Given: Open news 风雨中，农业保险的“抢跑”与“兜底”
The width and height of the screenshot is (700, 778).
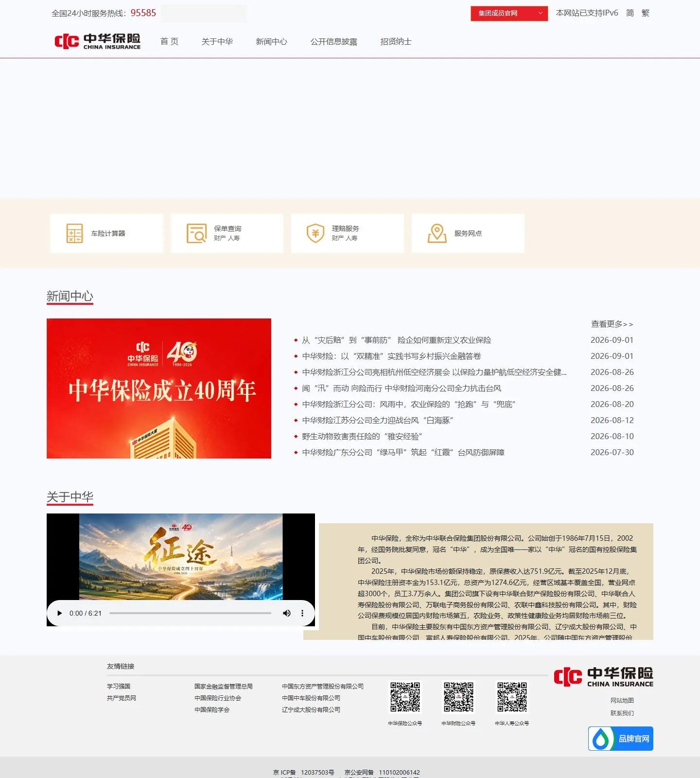Looking at the screenshot, I should (x=409, y=404).
